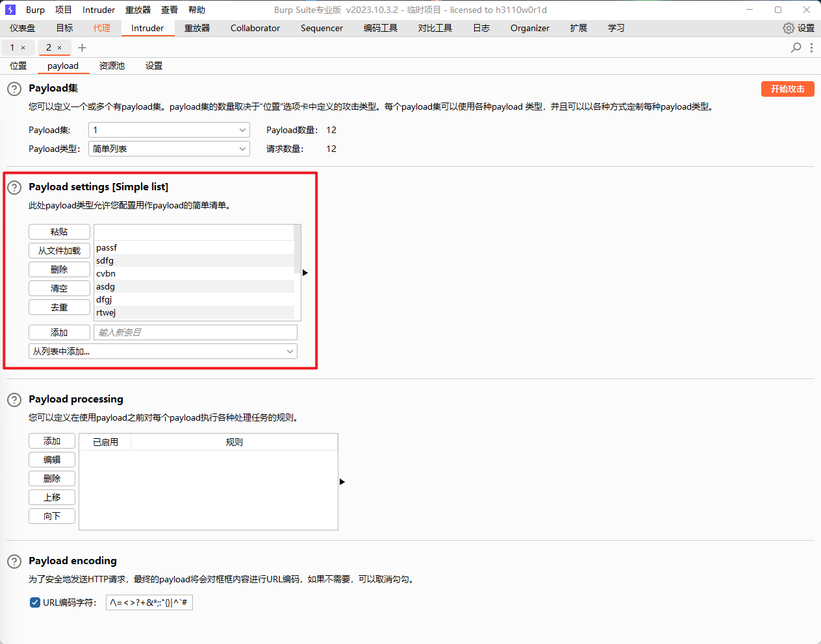
Task: Open the Sequencer tab
Action: coord(322,28)
